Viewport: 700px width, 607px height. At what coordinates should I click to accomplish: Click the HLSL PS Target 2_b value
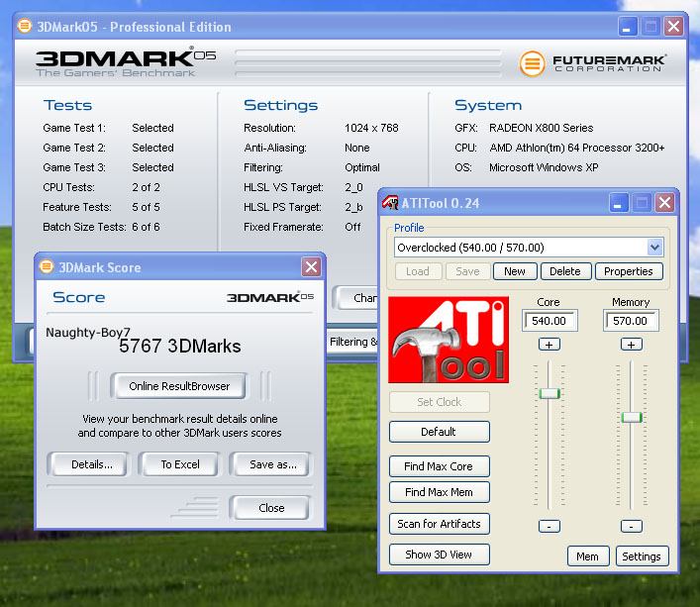[353, 207]
